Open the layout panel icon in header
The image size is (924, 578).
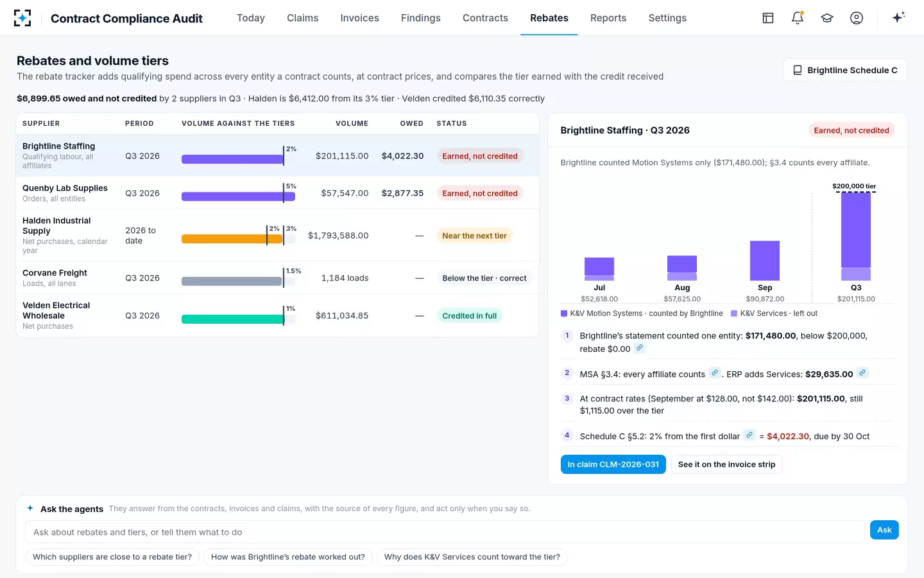768,18
